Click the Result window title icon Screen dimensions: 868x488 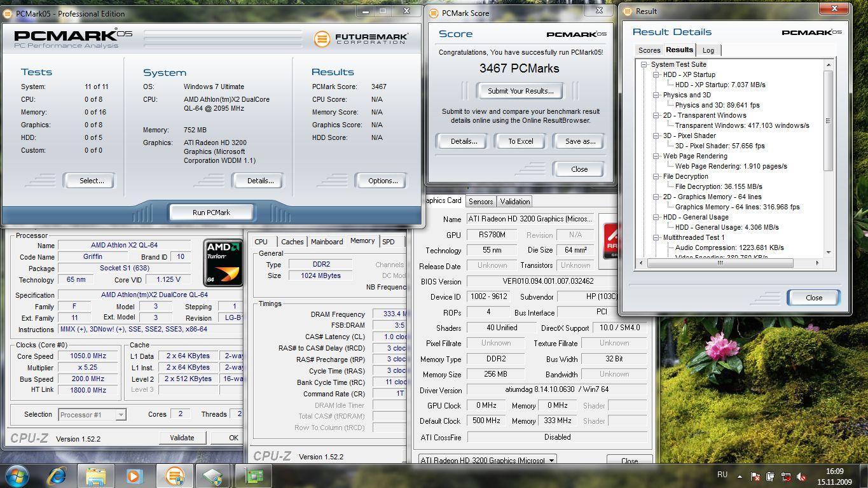[x=628, y=11]
